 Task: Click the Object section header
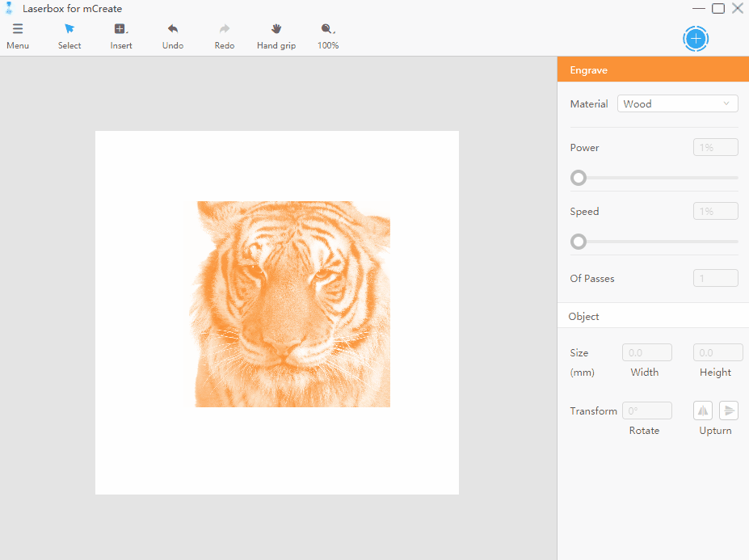pos(653,316)
